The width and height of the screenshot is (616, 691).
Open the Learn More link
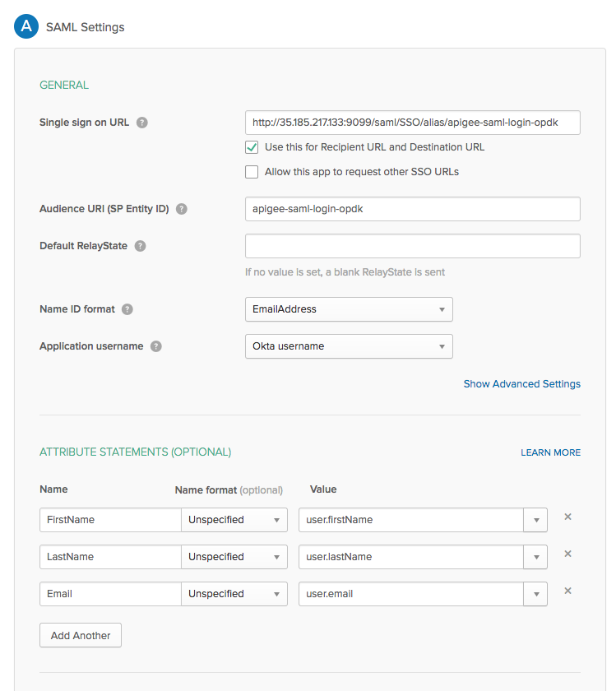point(550,452)
